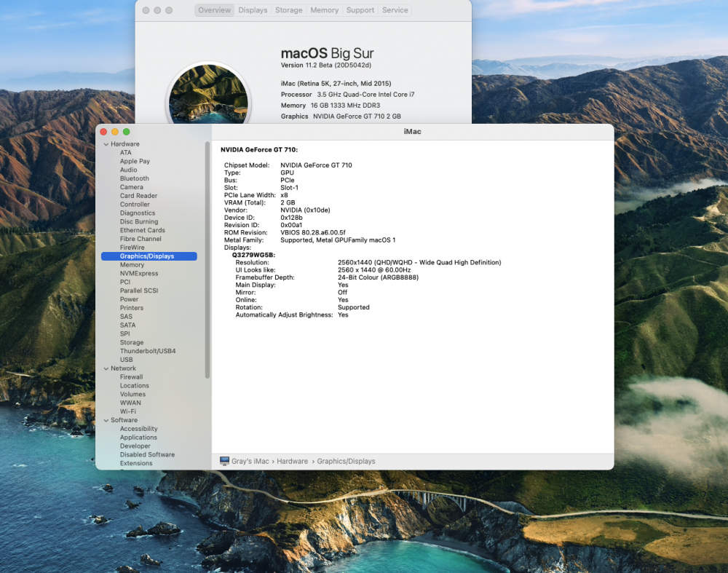Screen dimensions: 728x573
Task: Click the green zoom button of iMac window
Action: click(x=126, y=132)
